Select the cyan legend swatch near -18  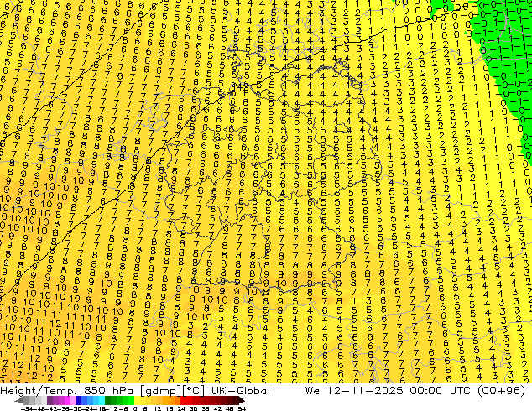click(x=102, y=400)
